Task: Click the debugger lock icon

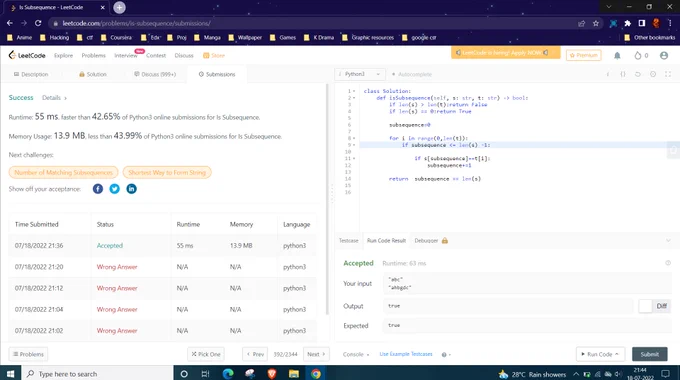Action: point(445,240)
